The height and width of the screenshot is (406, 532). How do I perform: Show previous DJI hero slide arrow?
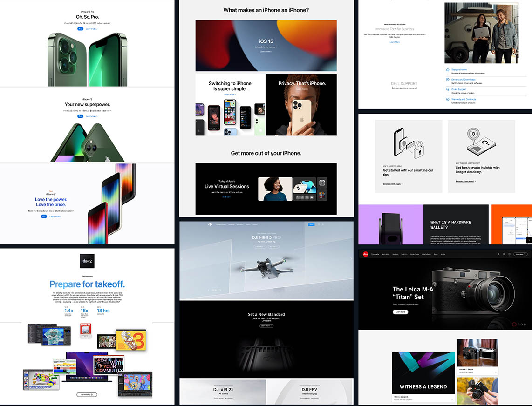(x=182, y=259)
